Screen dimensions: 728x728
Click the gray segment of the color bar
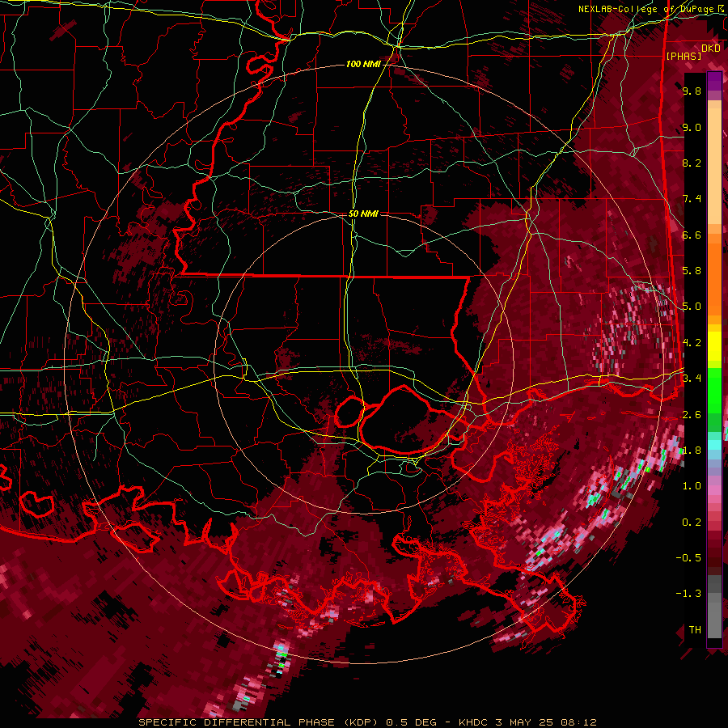point(714,606)
